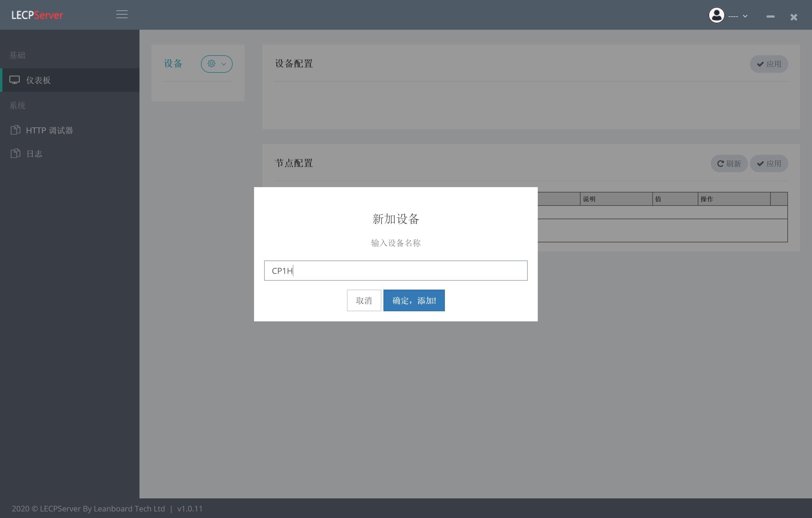The width and height of the screenshot is (812, 518).
Task: Click the HTTP 调试器 document icon
Action: pos(15,130)
